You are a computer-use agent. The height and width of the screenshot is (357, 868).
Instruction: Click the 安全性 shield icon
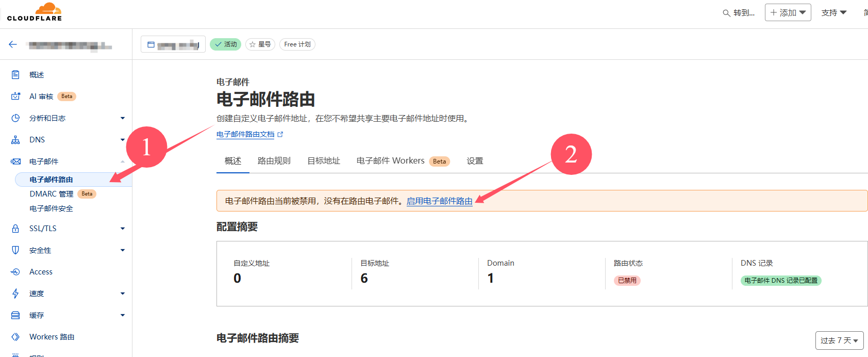pos(15,250)
